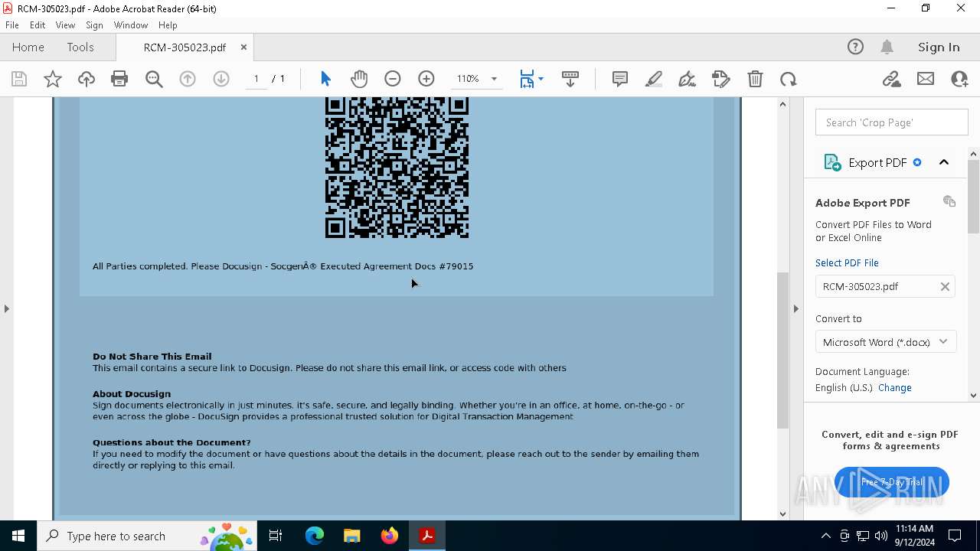Start the Free 7-Day Trial
Viewport: 980px width, 551px height.
892,482
